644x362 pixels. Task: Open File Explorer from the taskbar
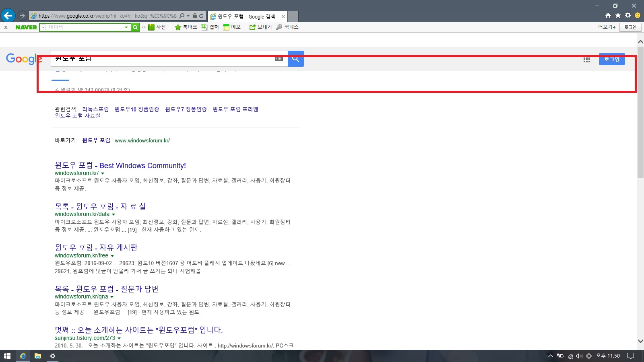click(38, 356)
